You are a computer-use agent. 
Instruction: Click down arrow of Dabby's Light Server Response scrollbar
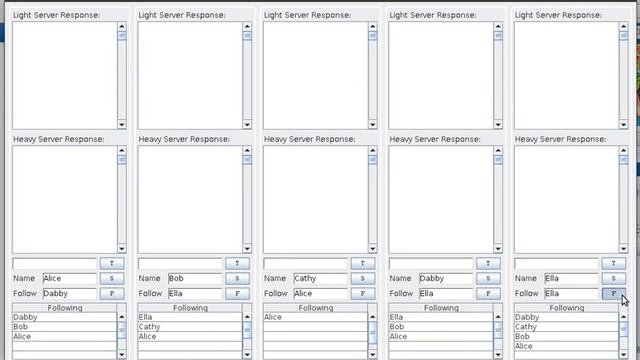[498, 124]
